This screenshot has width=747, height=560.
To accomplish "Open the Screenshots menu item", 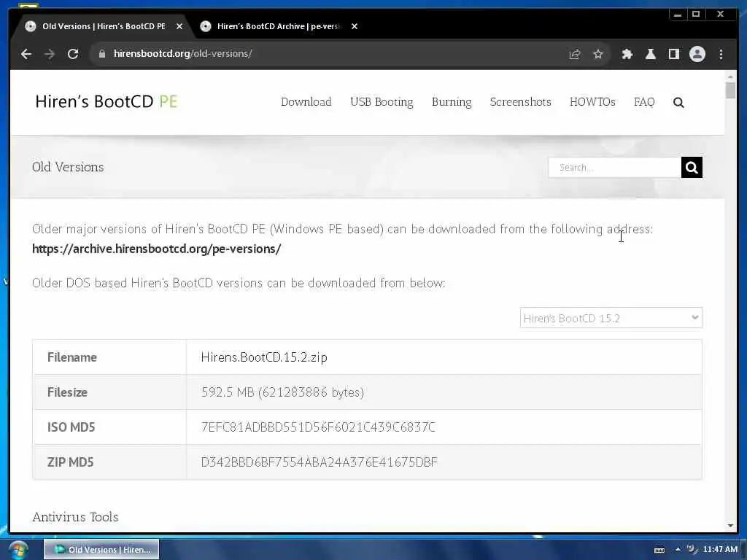I will pos(520,102).
